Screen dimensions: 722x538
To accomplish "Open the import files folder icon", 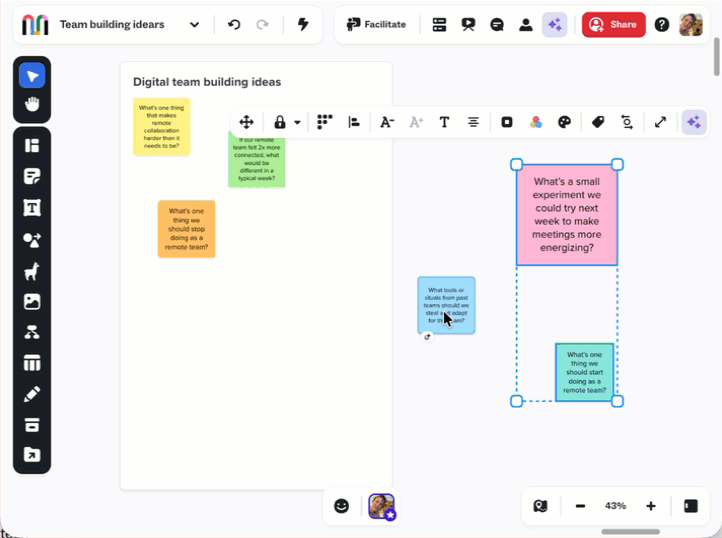I will (x=32, y=455).
